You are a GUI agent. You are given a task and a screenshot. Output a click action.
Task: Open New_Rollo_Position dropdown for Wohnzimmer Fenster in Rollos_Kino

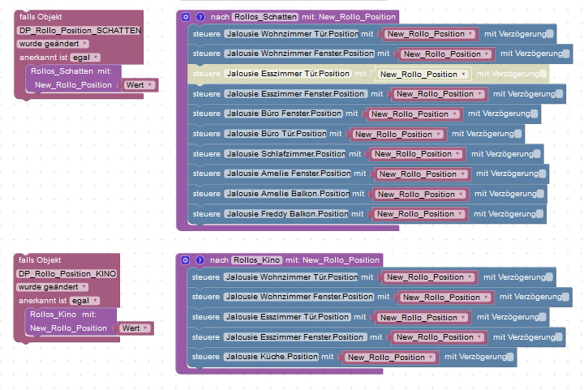coord(445,298)
